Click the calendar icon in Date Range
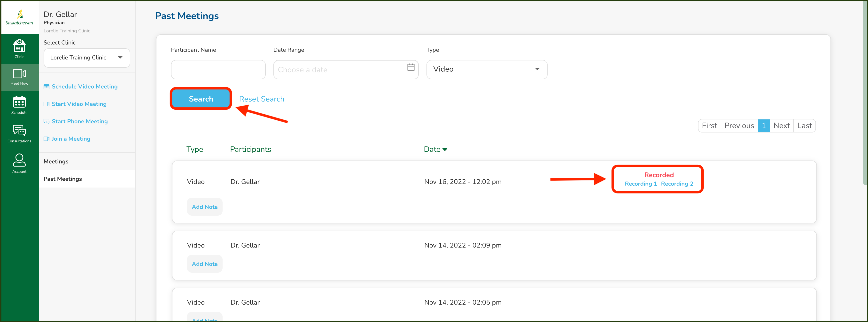Viewport: 868px width, 322px height. [411, 67]
